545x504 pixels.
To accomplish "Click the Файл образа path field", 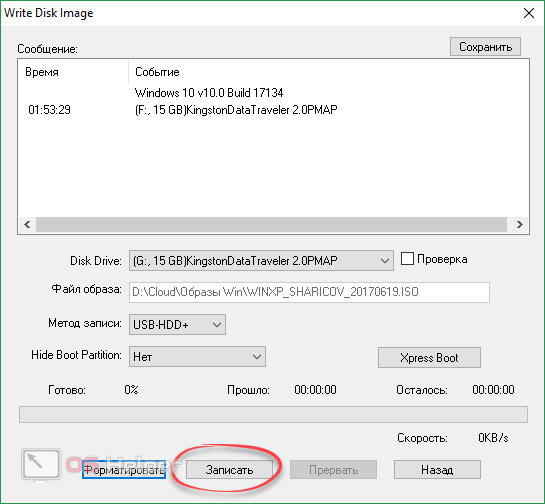I will pos(309,292).
